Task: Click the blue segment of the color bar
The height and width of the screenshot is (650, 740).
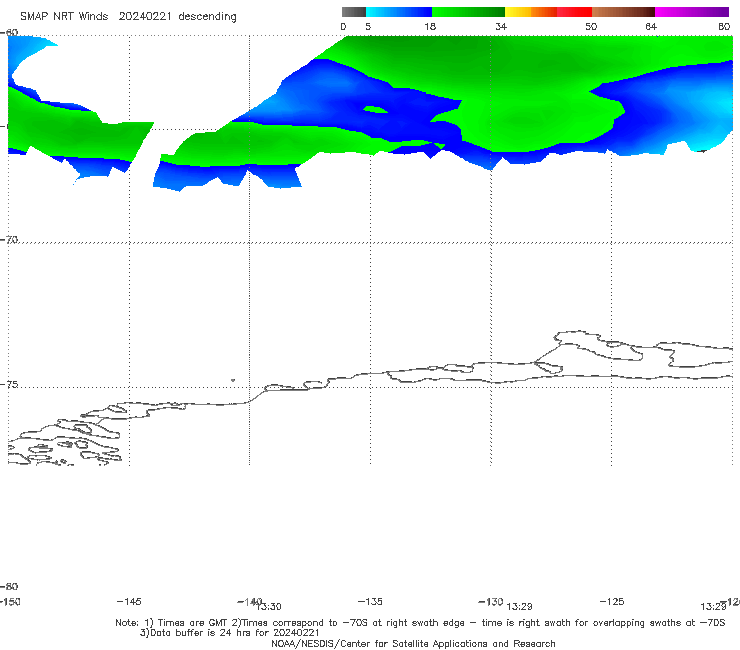Action: (x=399, y=12)
